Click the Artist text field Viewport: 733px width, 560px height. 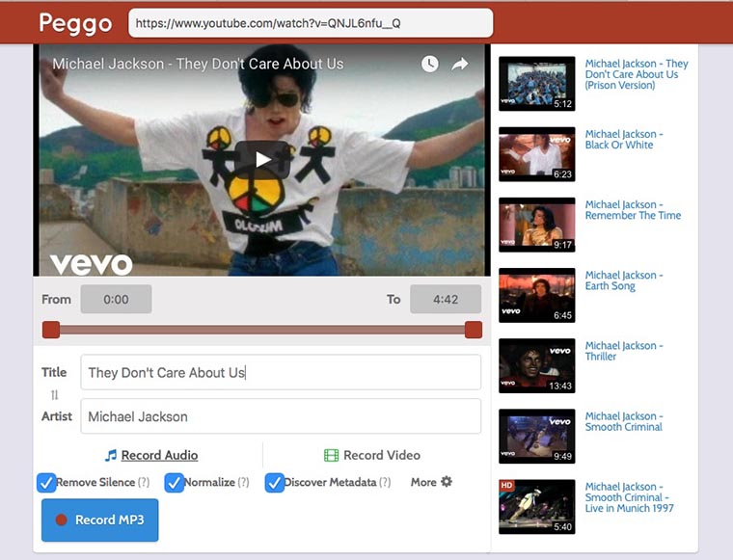281,416
